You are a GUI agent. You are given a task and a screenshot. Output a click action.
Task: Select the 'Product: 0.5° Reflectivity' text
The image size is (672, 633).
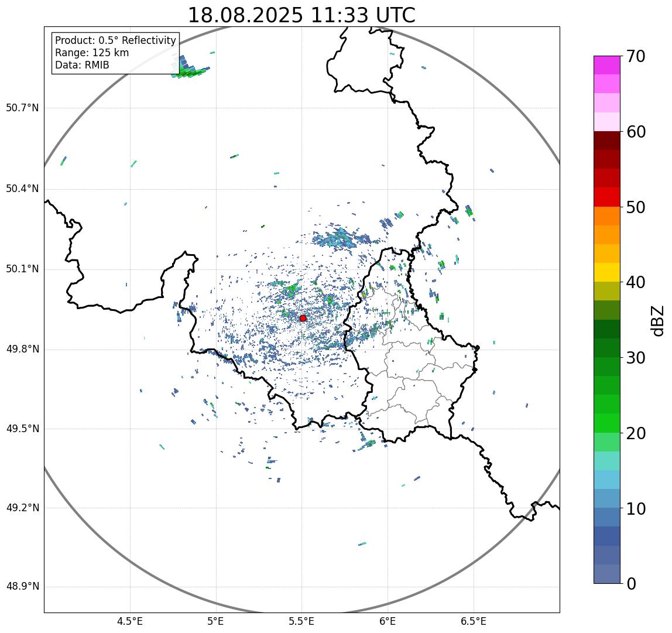(x=116, y=40)
